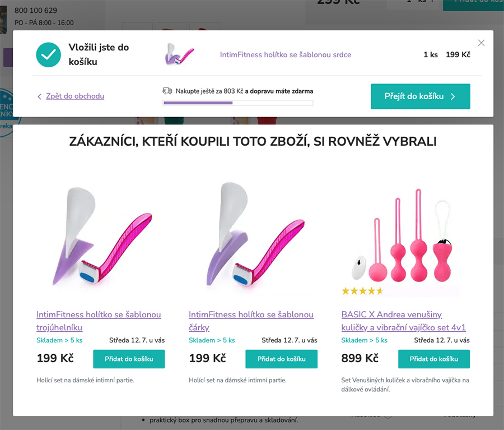Add čárky razor to cart
This screenshot has width=504, height=430.
click(282, 359)
